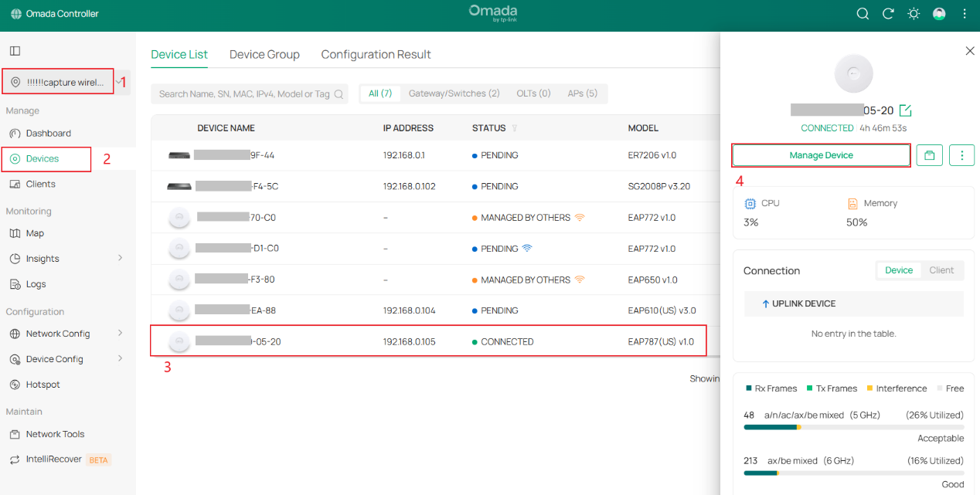Expand the Network Config submenu chevron
Screen dimensions: 980x495
click(x=120, y=333)
